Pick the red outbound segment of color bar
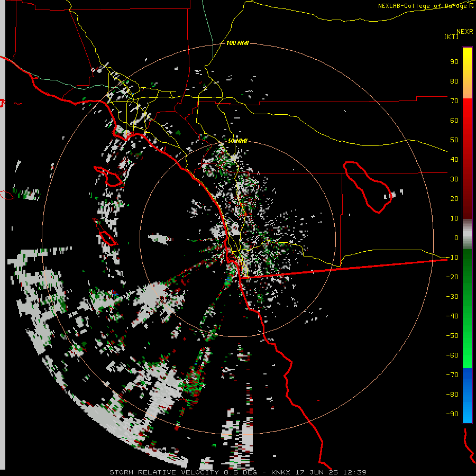 pos(467,159)
